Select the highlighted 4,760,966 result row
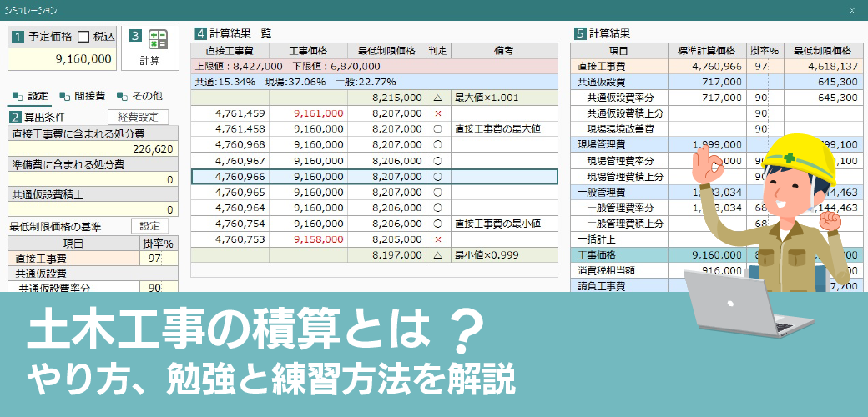This screenshot has width=868, height=417. coord(373,177)
